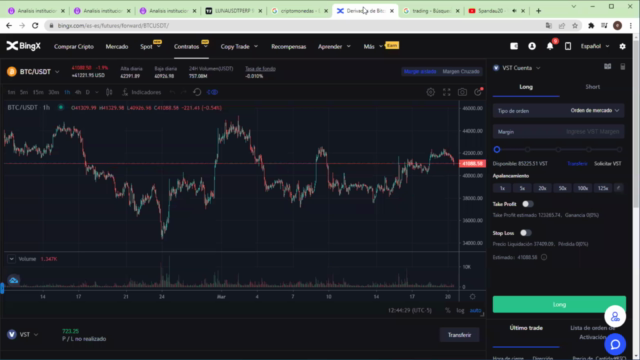
Task: Expand the Más menu
Action: click(373, 47)
